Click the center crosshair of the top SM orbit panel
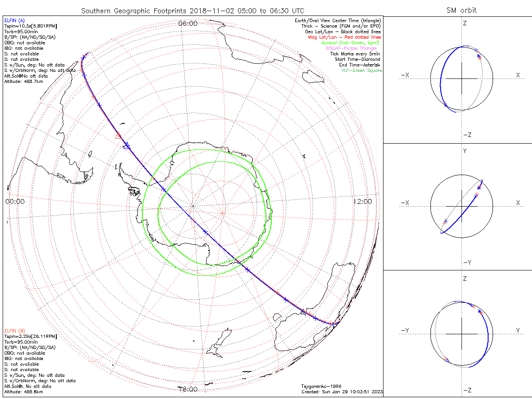Screen dimensions: 532x399 (462, 79)
